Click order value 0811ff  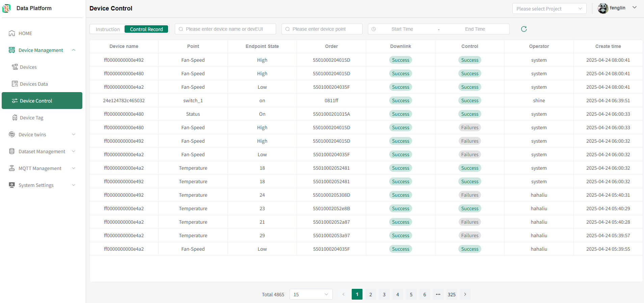[331, 101]
